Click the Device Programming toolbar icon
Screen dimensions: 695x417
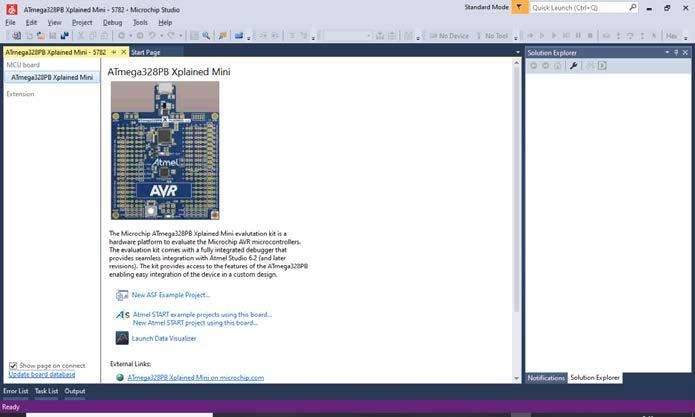tap(239, 35)
